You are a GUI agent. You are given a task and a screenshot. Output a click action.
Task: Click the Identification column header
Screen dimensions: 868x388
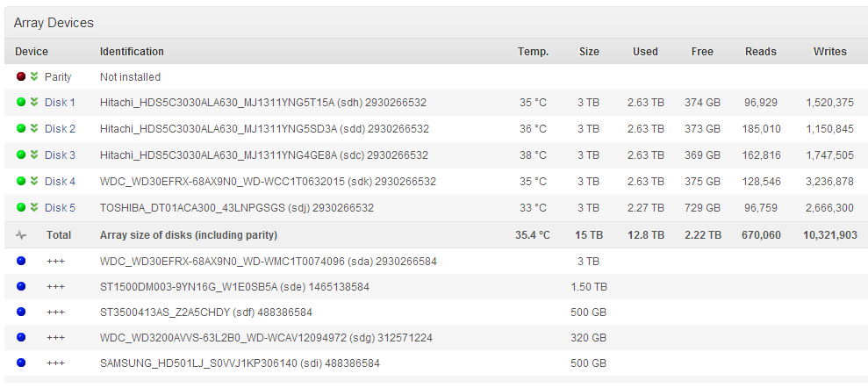coord(132,52)
